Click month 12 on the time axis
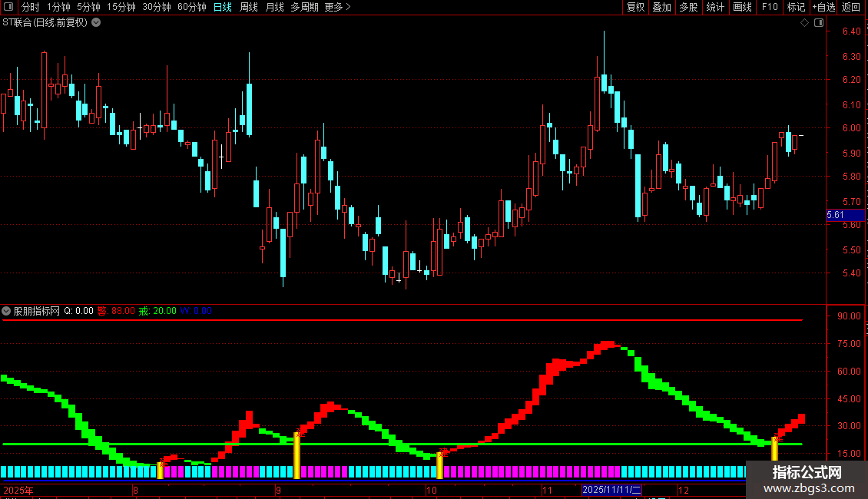This screenshot has width=868, height=499. coord(684,490)
